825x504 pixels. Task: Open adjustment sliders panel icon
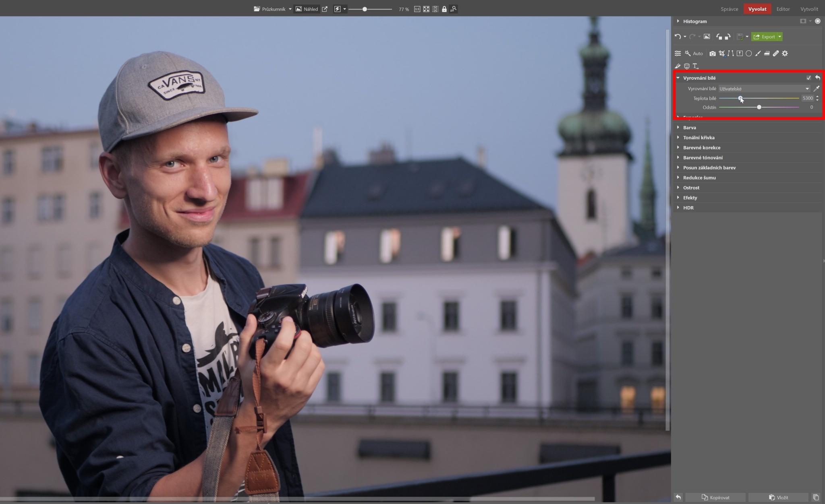678,54
